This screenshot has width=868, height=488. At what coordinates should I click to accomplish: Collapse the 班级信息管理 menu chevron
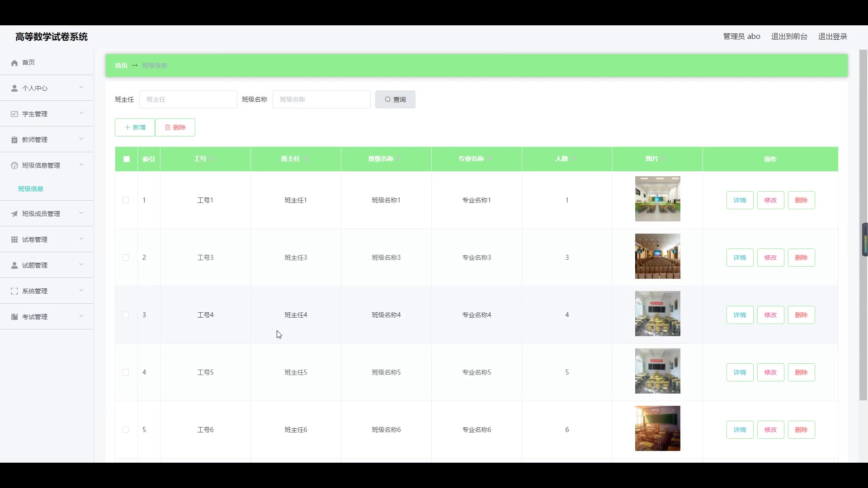pos(81,165)
